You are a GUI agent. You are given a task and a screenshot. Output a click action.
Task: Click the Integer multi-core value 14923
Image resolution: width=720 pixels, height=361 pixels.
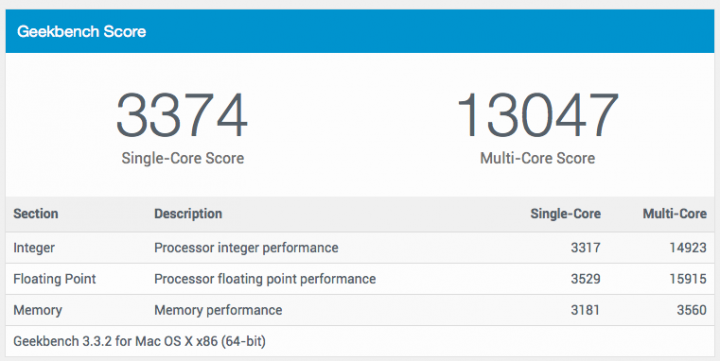coord(688,248)
